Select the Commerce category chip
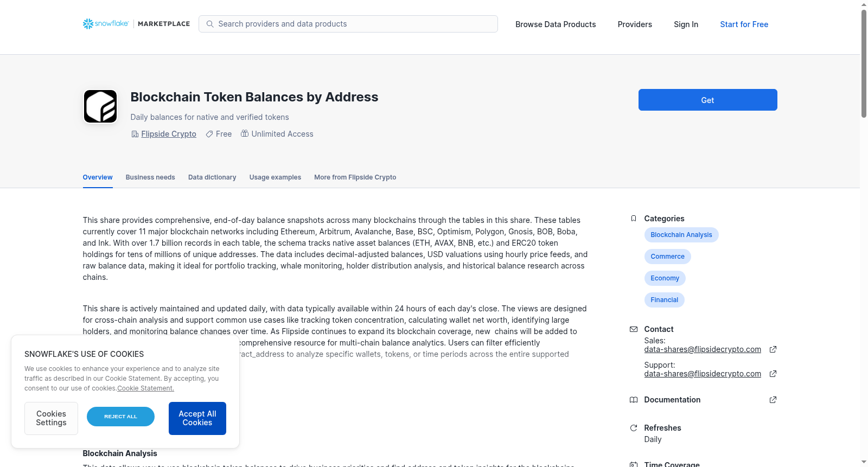The width and height of the screenshot is (868, 467). pyautogui.click(x=667, y=257)
